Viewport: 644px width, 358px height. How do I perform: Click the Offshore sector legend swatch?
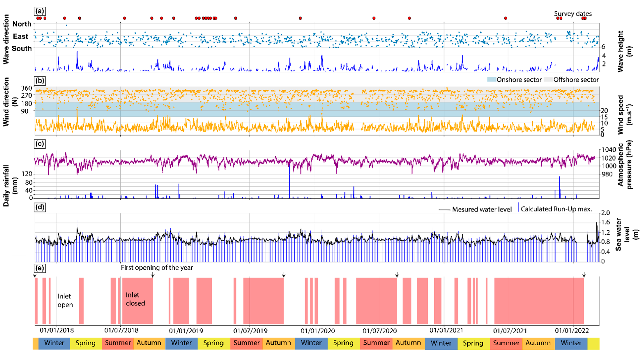pos(548,80)
